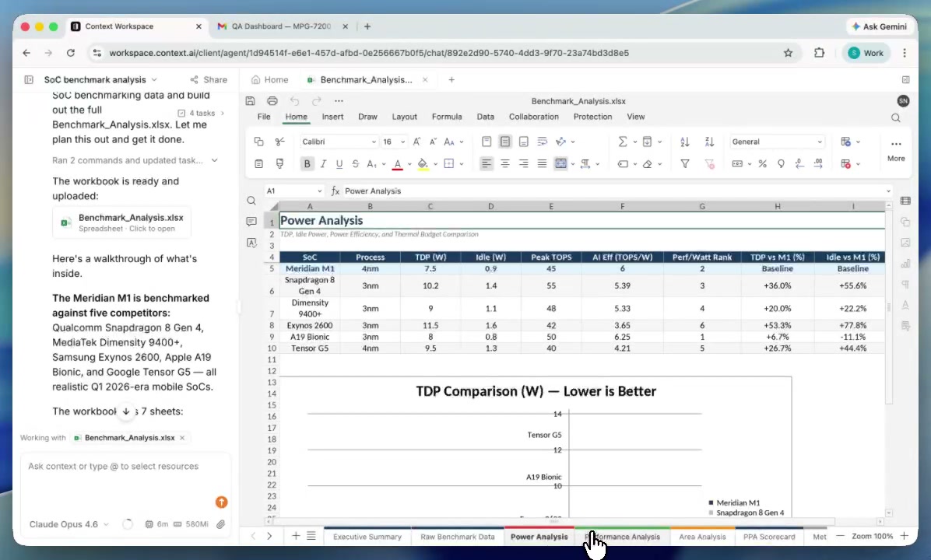Expand the cell name box dropdown A1
931x560 pixels.
(x=319, y=191)
